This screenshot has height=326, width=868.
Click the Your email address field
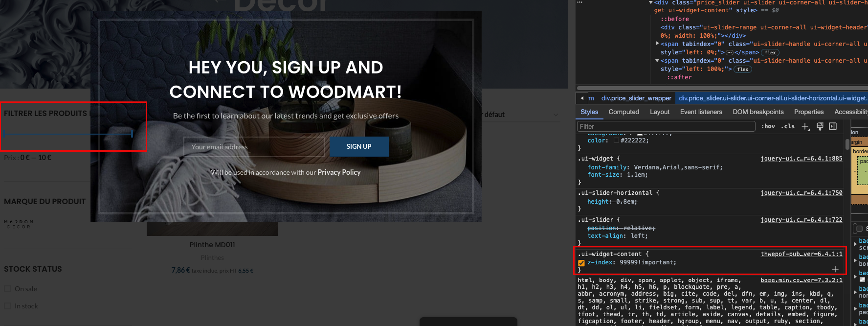pyautogui.click(x=254, y=147)
